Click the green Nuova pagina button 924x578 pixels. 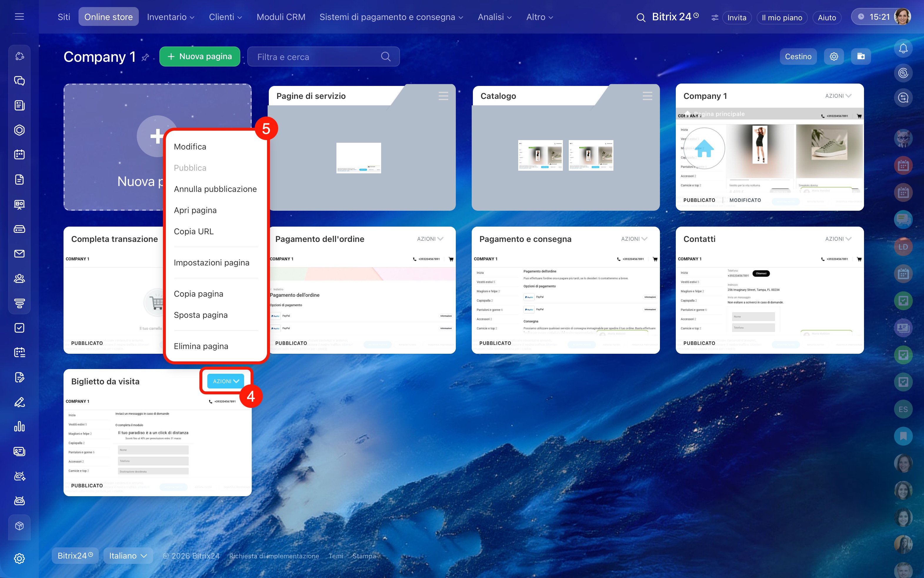pyautogui.click(x=200, y=57)
